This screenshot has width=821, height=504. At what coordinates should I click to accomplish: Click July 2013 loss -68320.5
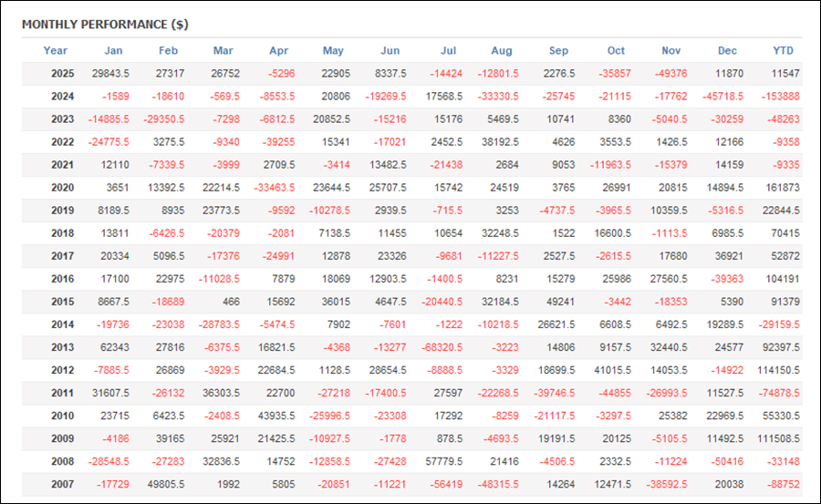446,347
